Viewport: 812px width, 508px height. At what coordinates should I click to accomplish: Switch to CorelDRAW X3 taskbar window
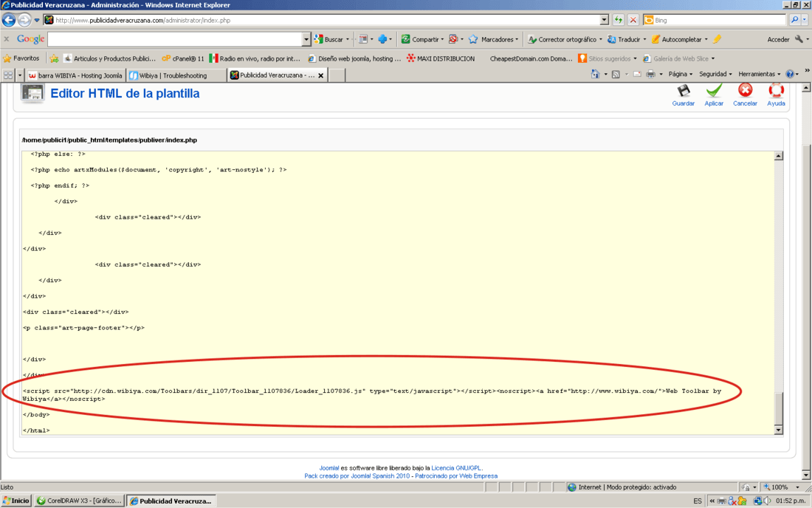(x=79, y=501)
